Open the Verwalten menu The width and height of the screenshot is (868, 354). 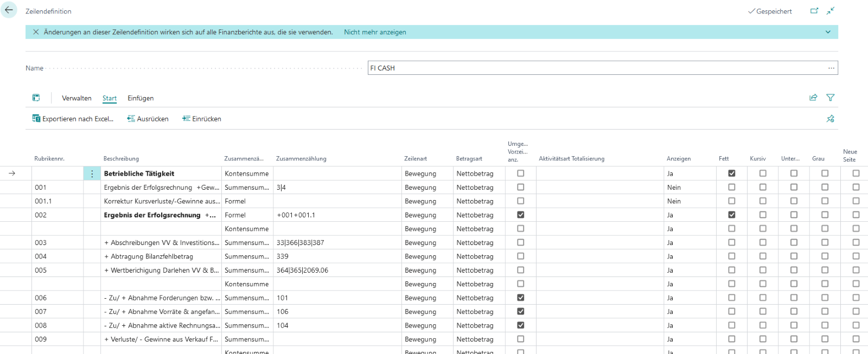click(x=76, y=98)
